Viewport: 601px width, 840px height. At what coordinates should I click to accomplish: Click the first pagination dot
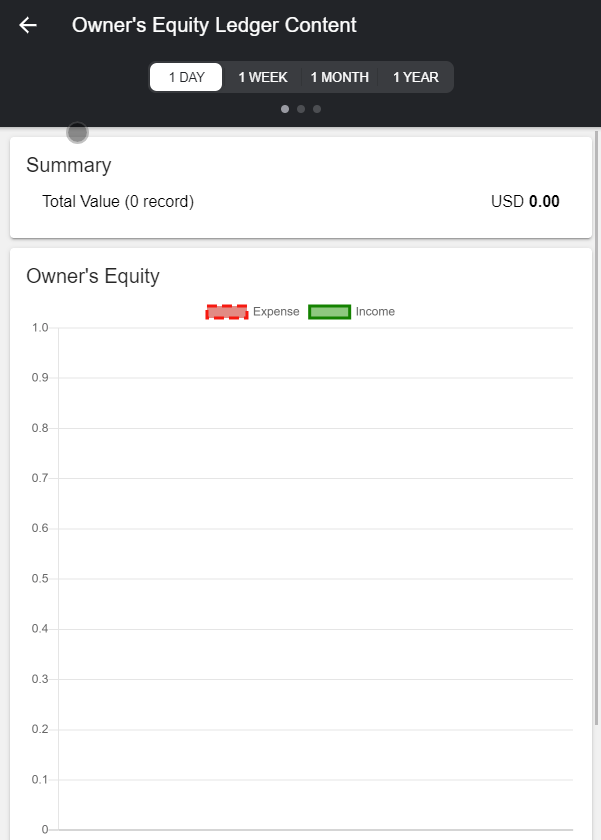285,109
